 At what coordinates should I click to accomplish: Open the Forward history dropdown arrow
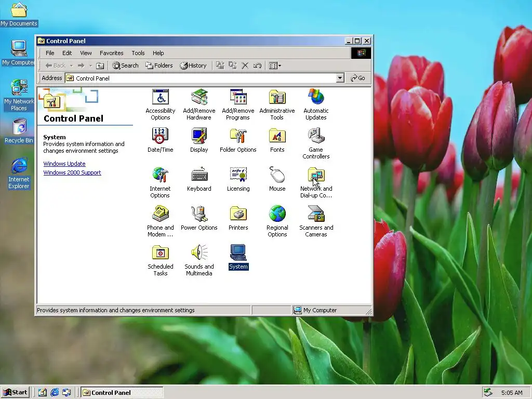[90, 65]
